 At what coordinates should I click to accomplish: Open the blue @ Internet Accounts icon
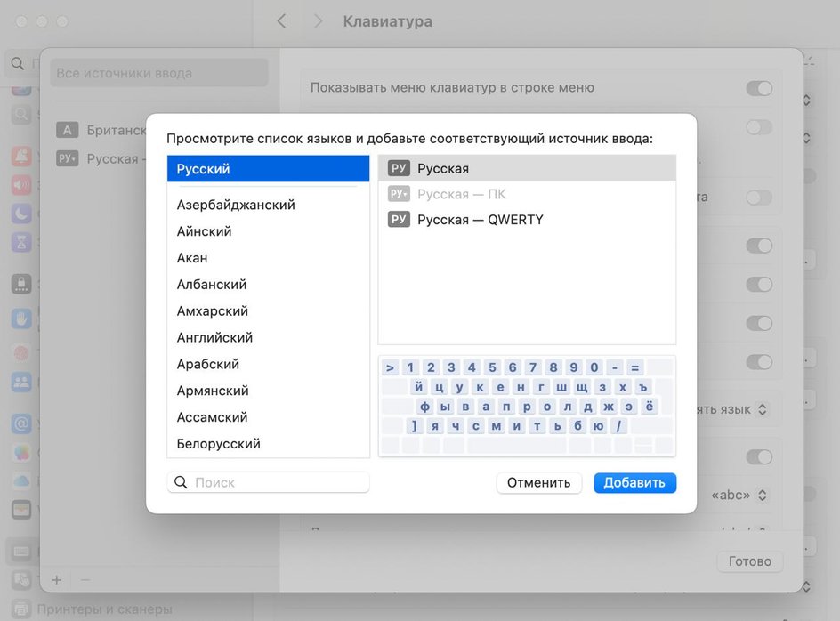(21, 423)
